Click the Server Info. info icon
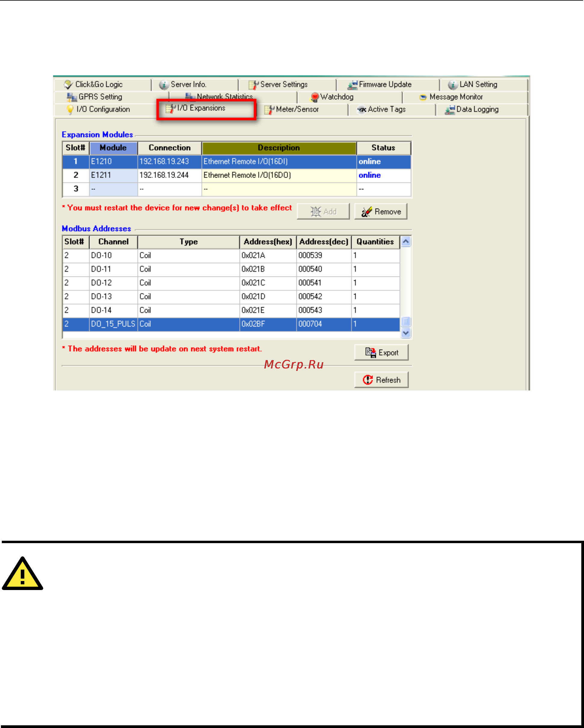This screenshot has width=584, height=728. [x=164, y=85]
